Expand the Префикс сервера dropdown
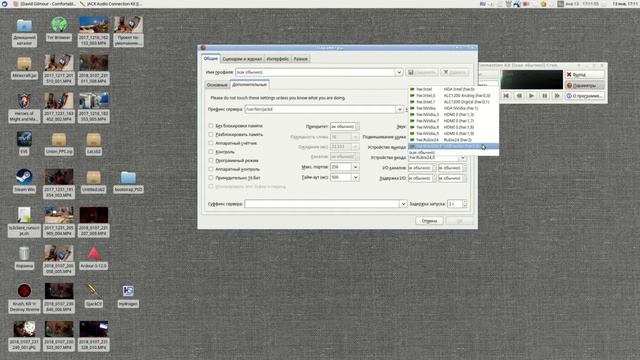Viewport: 640px width, 360px height. 399,109
